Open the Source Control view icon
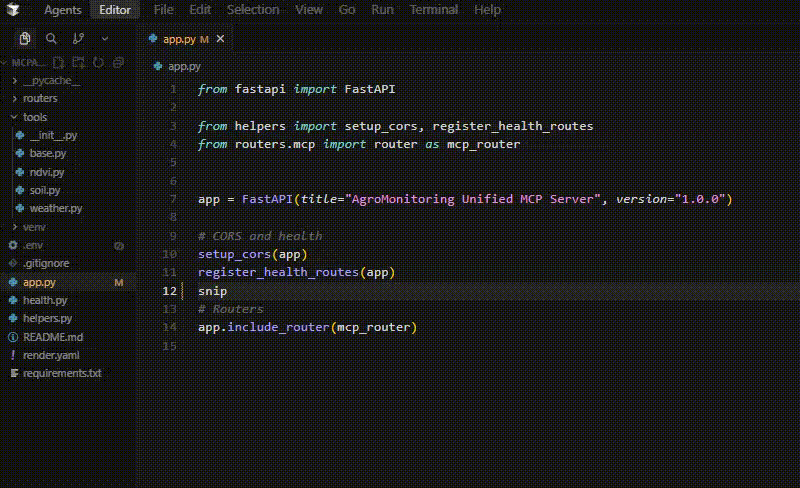Screen dimensions: 800x488 [78, 39]
